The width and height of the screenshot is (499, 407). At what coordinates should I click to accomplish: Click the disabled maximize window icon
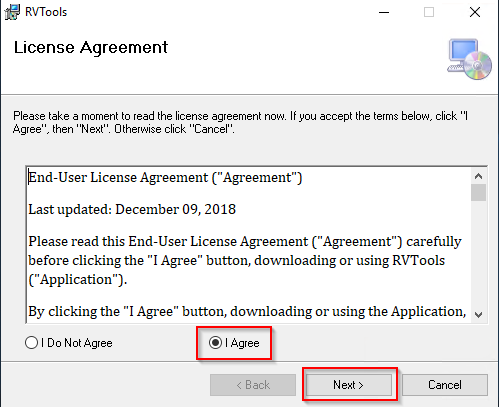coord(429,12)
